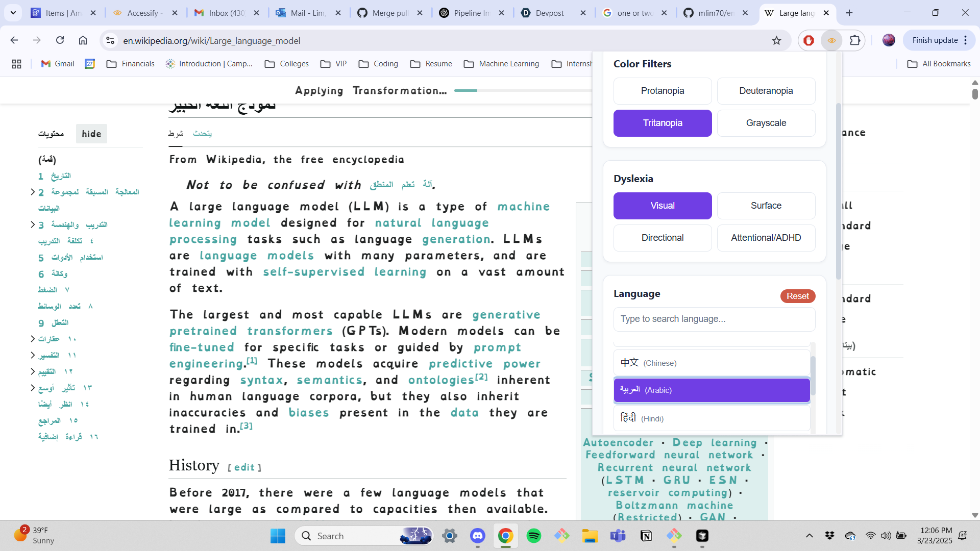
Task: Open the browser Extensions puzzle icon
Action: [x=855, y=40]
